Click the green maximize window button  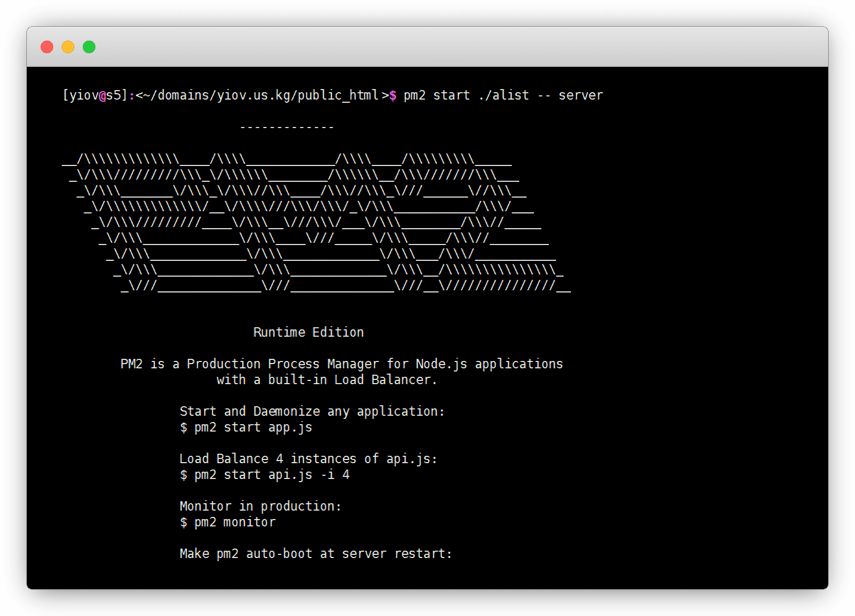(89, 47)
